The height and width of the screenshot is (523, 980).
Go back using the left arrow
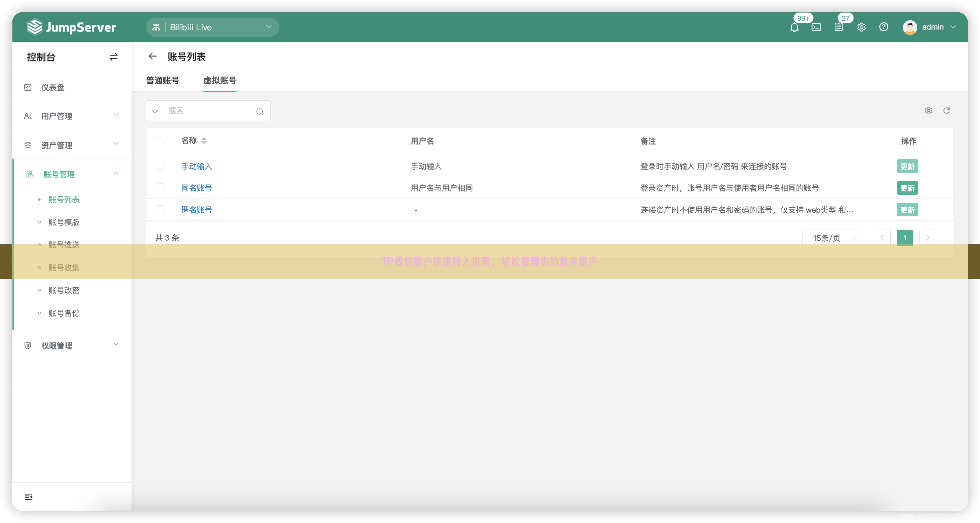click(152, 56)
